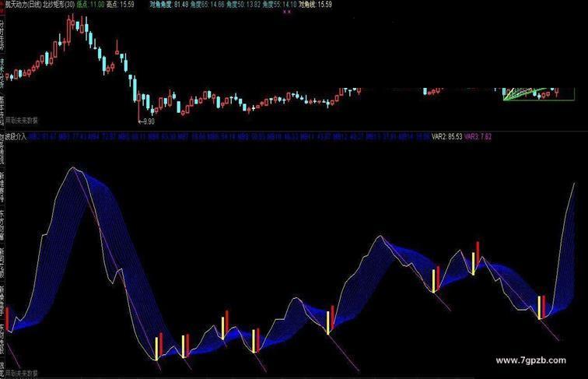The height and width of the screenshot is (379, 588).
Task: Click the 9.90 lowest price marker
Action: [x=147, y=121]
